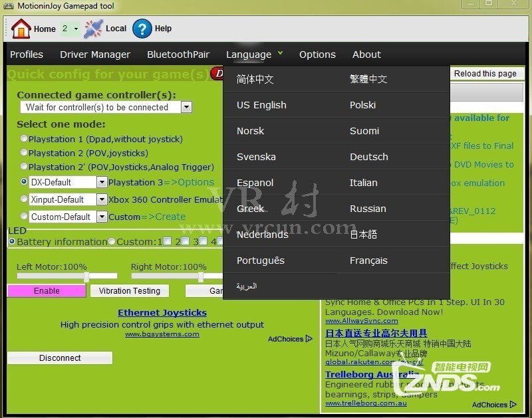
Task: Select Playstation 2 POV joysticks radio button
Action: pos(24,152)
